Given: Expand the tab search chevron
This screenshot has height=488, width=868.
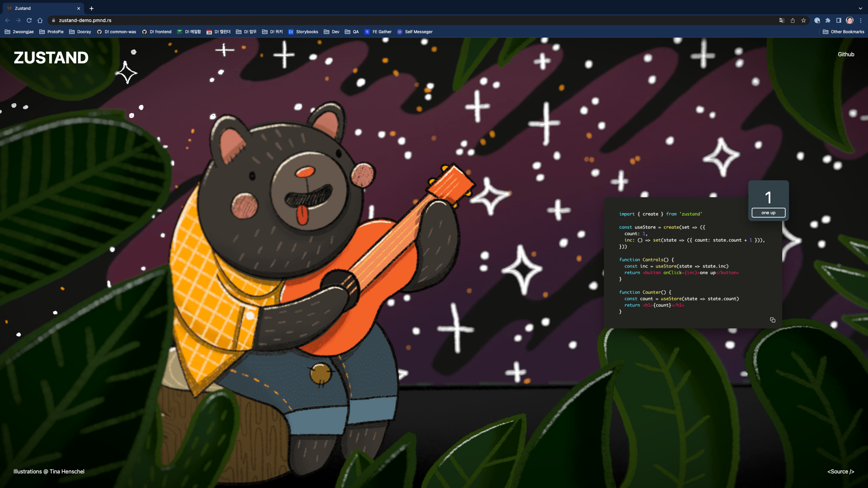Looking at the screenshot, I should tap(860, 8).
